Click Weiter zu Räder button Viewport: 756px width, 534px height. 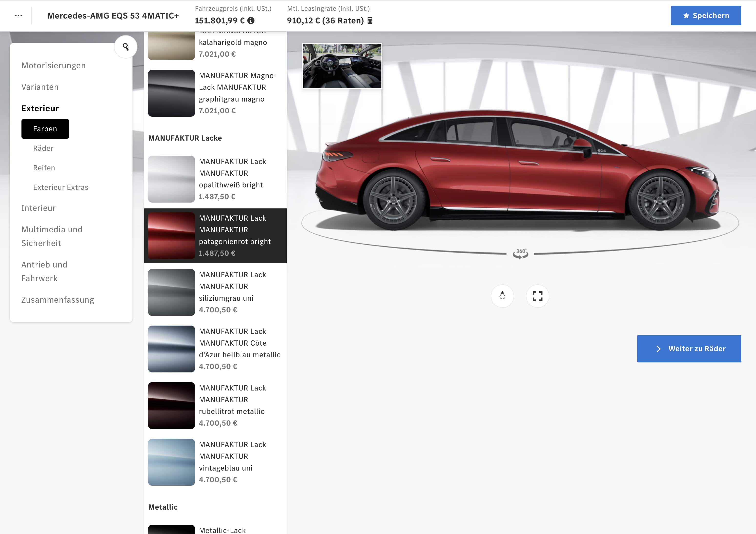coord(689,349)
